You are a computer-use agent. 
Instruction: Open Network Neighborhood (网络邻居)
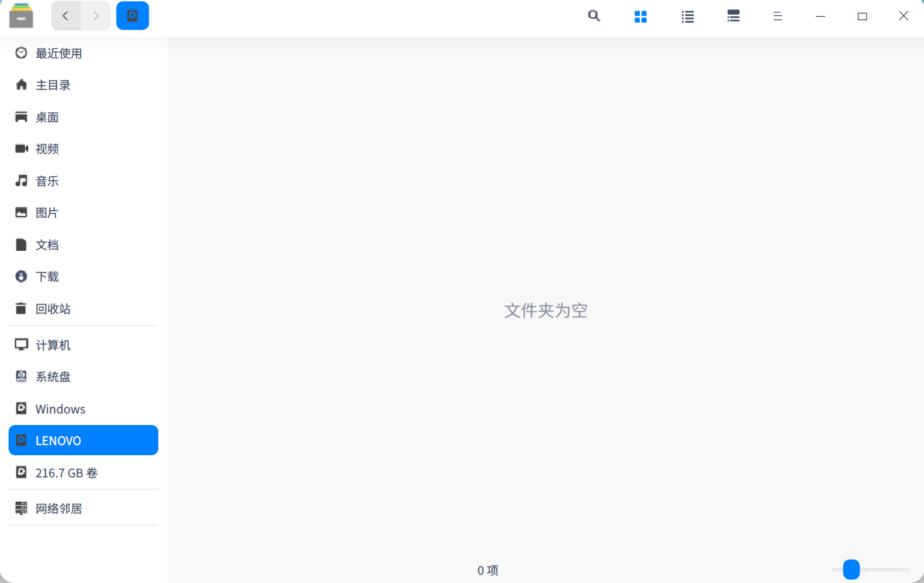click(x=59, y=508)
